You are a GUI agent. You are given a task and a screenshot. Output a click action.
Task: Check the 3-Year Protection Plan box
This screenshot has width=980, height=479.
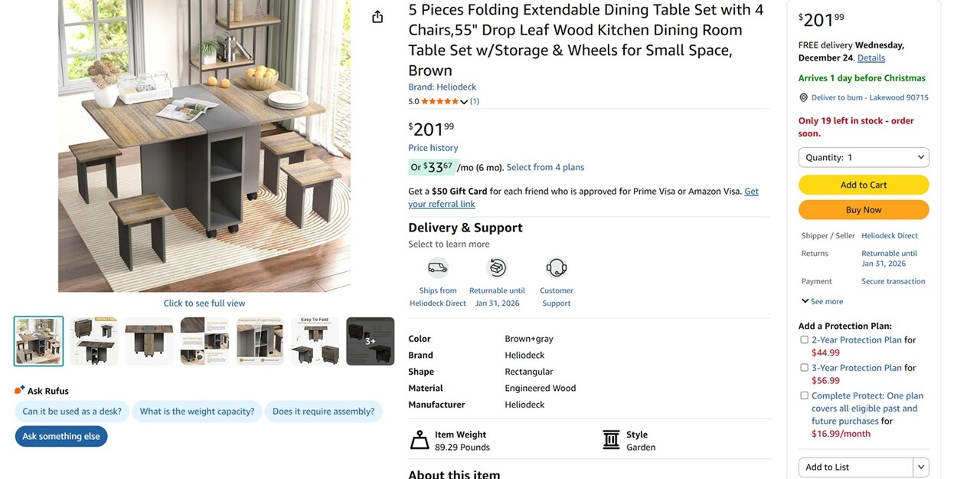tap(804, 368)
